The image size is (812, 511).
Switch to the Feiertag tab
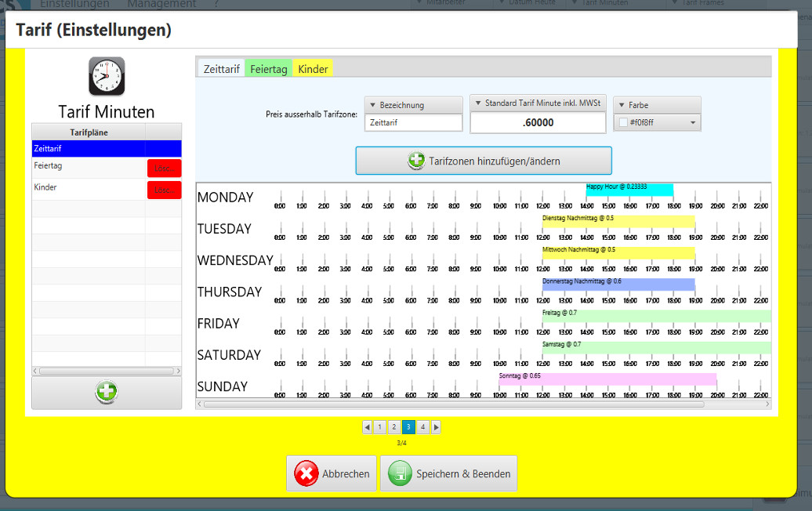pos(268,69)
